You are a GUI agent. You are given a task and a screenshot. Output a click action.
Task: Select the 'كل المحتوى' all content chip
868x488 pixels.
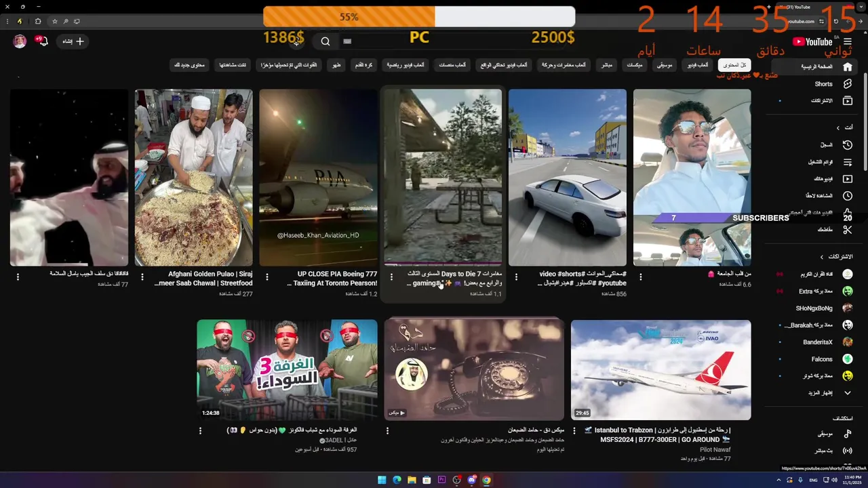click(x=734, y=65)
